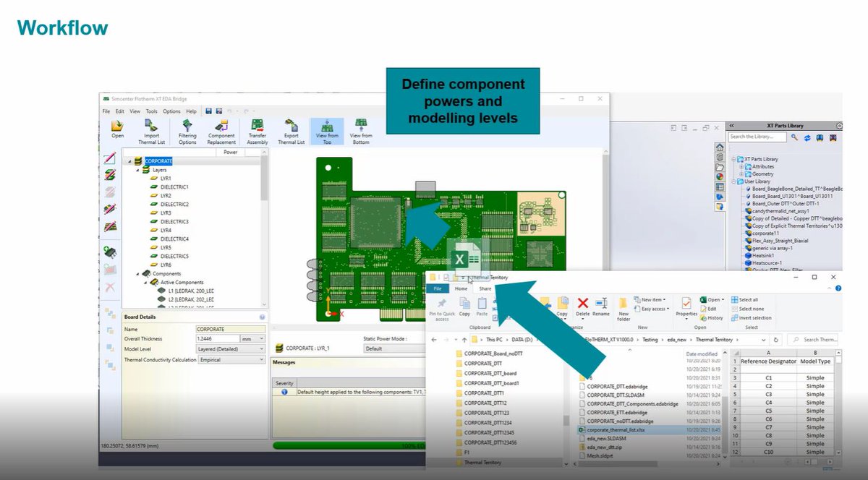Screen dimensions: 868x480
Task: Click Invert selection in Explorer ribbon
Action: 751,318
